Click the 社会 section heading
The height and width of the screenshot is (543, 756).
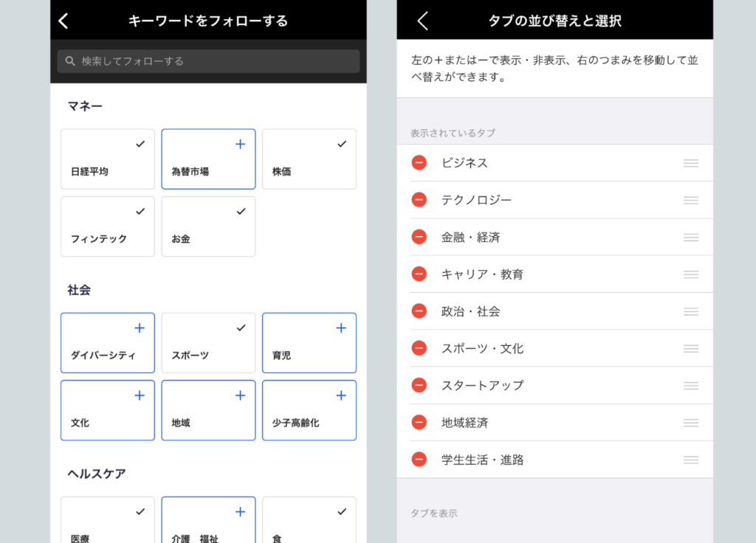79,290
